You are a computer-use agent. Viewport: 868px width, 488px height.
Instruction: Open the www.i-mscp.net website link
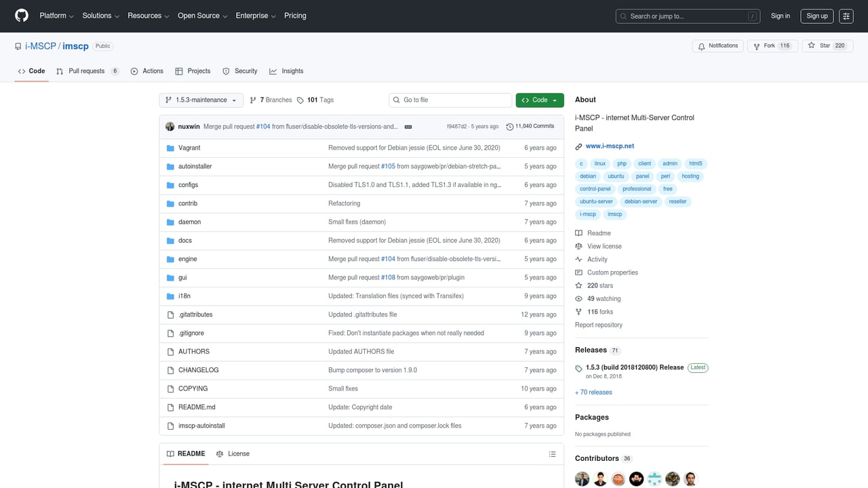pyautogui.click(x=610, y=146)
